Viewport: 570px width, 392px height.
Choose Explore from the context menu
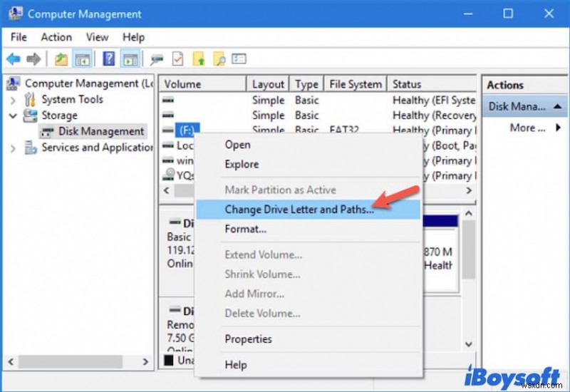pyautogui.click(x=309, y=165)
